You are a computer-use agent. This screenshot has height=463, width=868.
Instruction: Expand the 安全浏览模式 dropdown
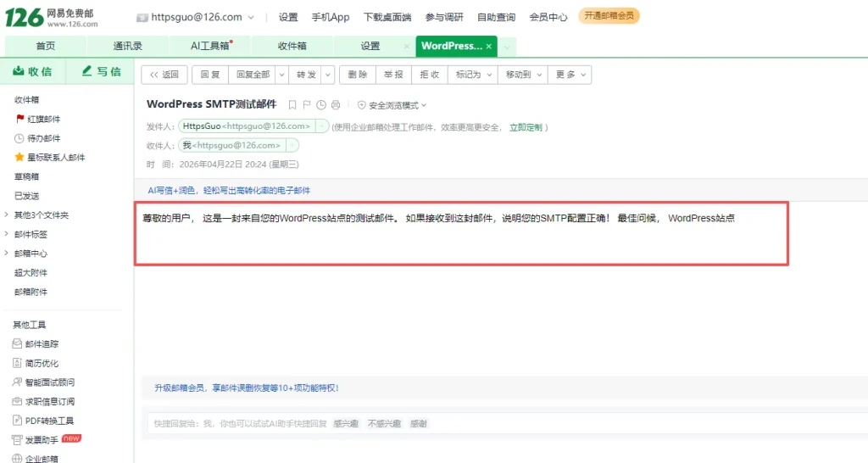pyautogui.click(x=392, y=105)
